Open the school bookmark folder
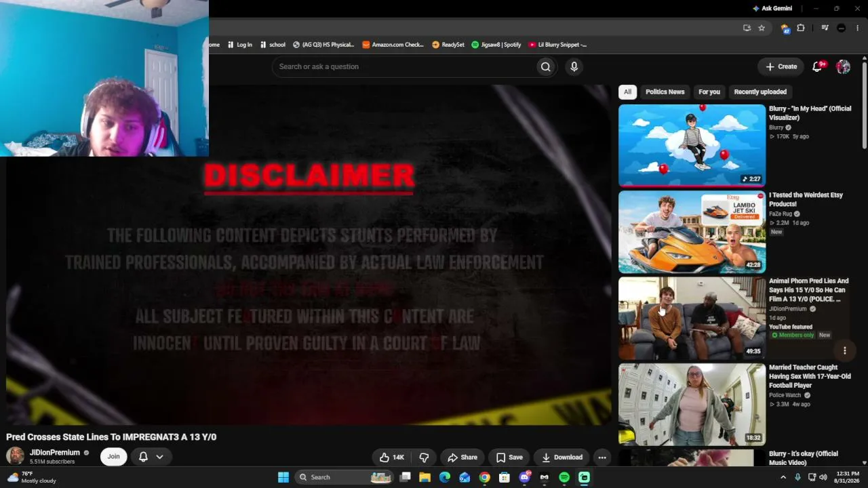868x488 pixels. [x=273, y=45]
